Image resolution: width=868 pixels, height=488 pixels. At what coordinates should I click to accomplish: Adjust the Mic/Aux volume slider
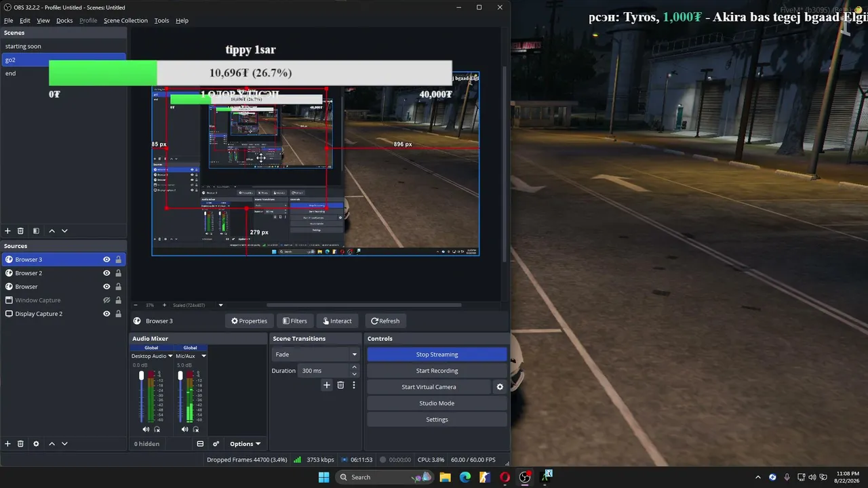point(180,376)
